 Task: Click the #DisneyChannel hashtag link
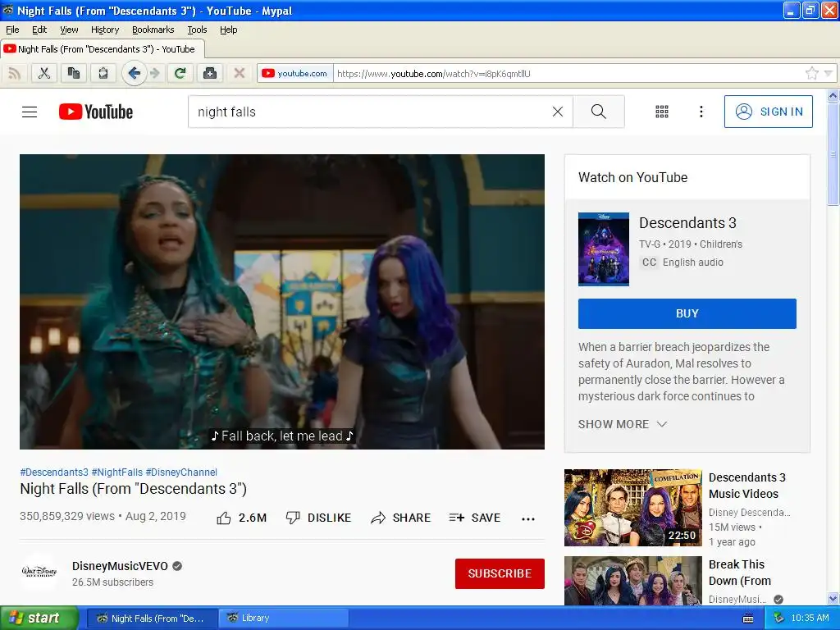181,472
